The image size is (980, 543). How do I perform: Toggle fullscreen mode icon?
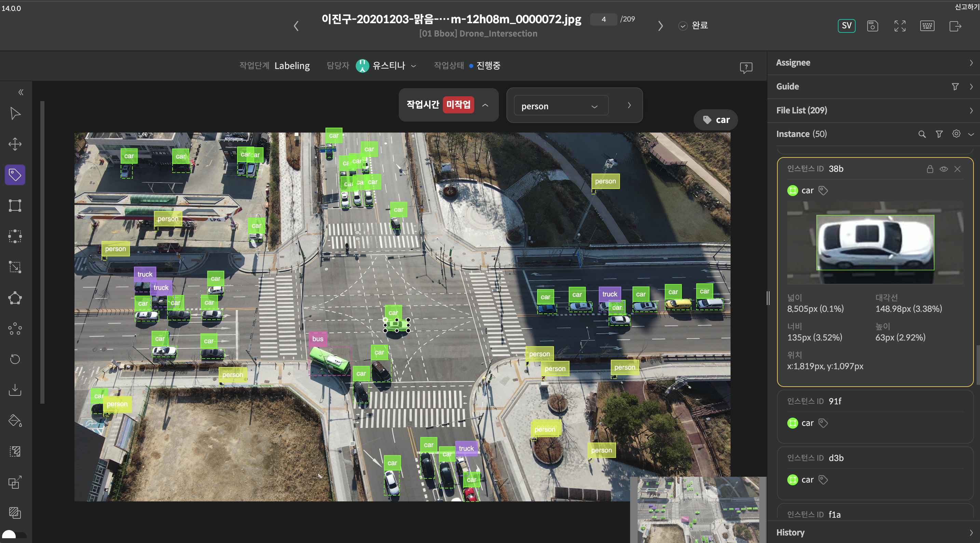pyautogui.click(x=900, y=26)
